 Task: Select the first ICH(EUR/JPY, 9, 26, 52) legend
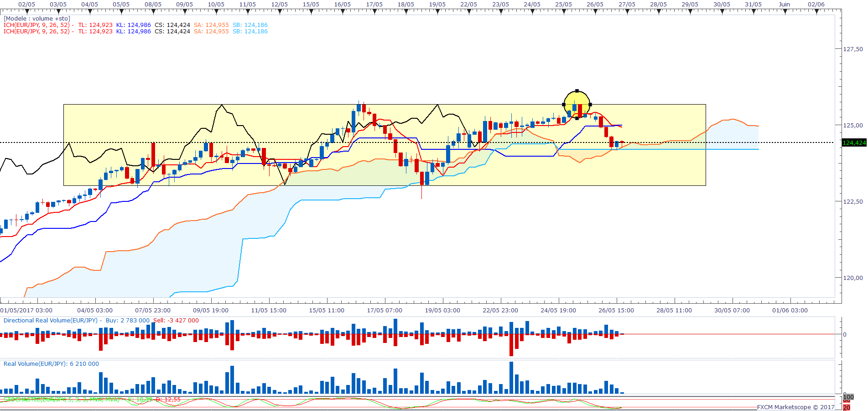[x=36, y=25]
